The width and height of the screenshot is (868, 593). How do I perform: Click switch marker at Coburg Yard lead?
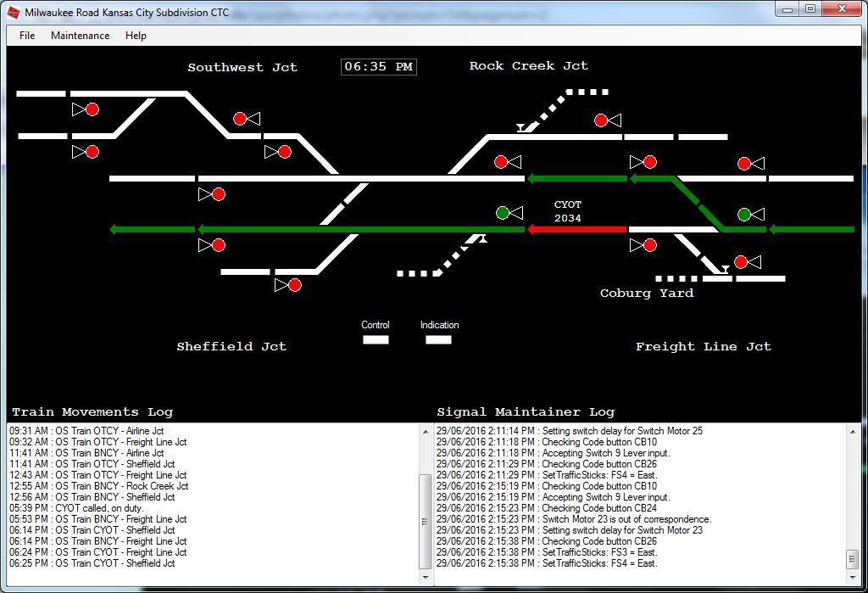724,269
